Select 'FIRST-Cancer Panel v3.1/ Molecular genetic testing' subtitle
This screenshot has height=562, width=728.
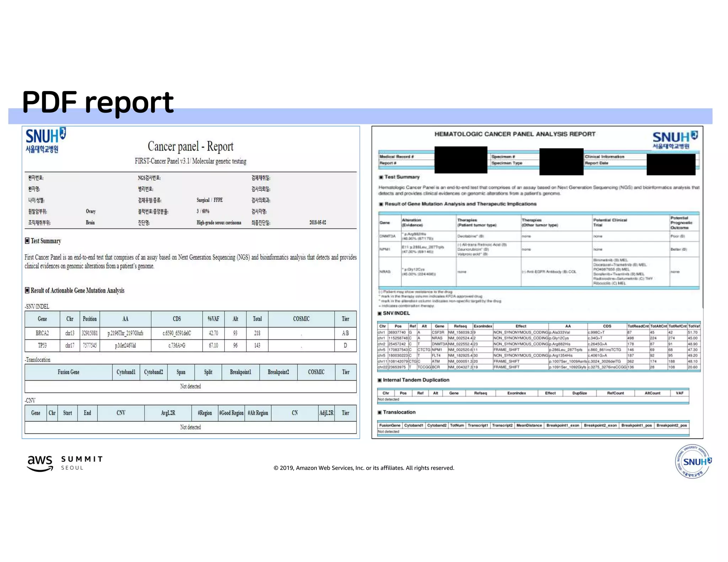[x=191, y=161]
